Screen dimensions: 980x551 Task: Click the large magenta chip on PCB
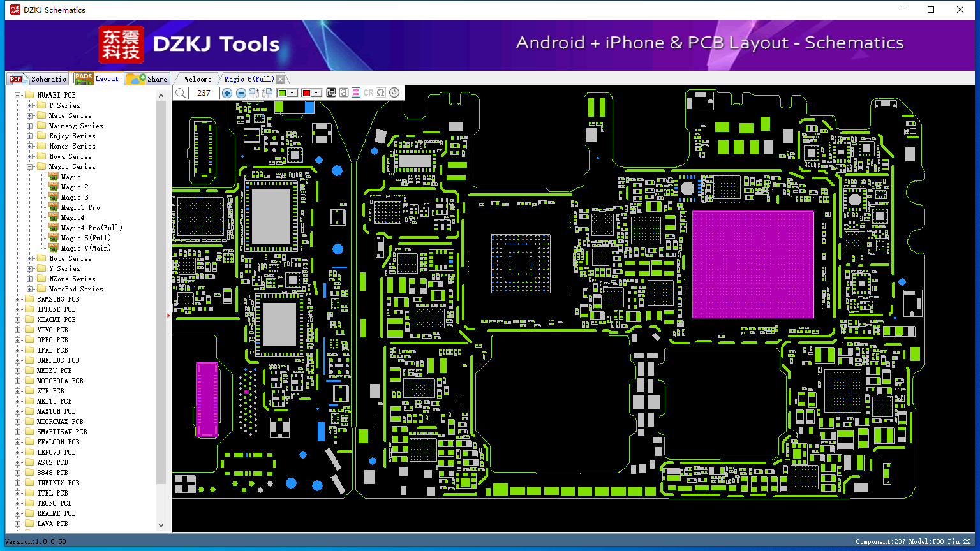(753, 264)
